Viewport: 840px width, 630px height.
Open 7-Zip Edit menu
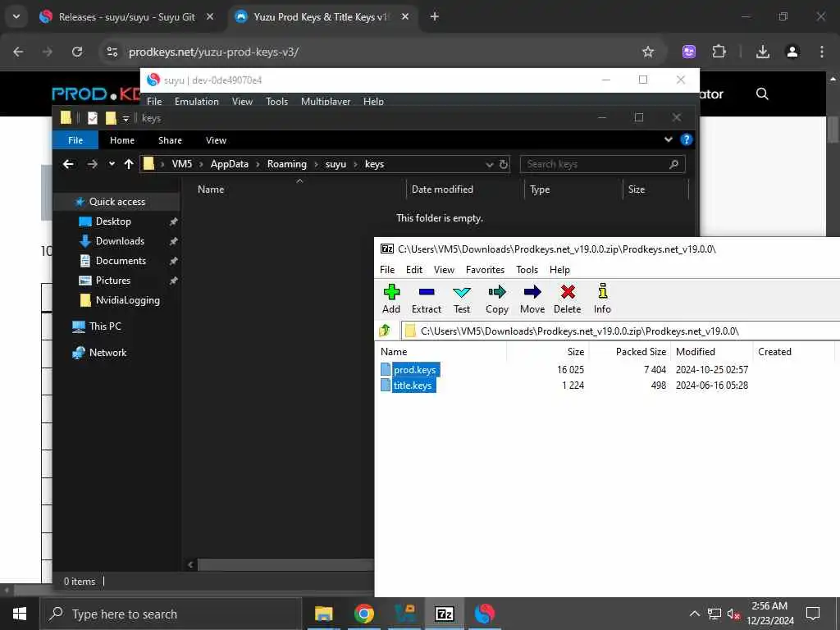pos(414,269)
